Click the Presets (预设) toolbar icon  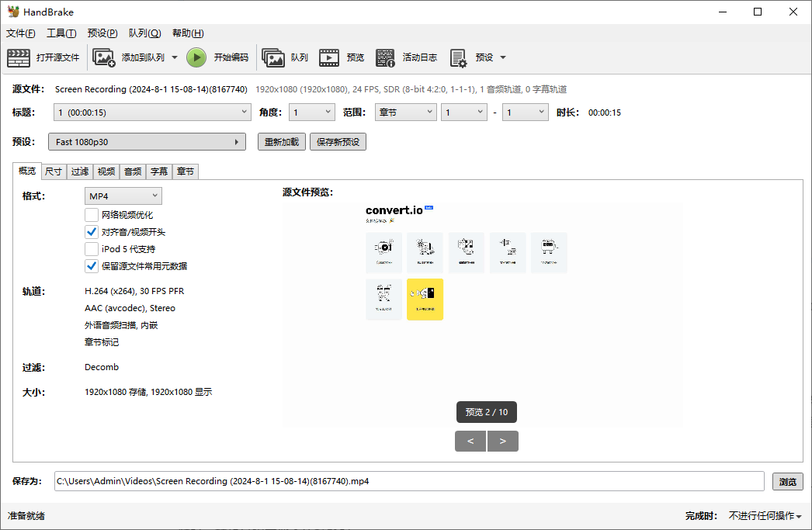[458, 57]
